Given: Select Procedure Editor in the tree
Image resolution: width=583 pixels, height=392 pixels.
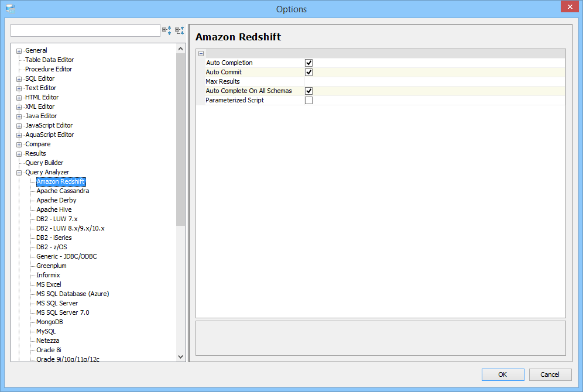Looking at the screenshot, I should pos(49,69).
